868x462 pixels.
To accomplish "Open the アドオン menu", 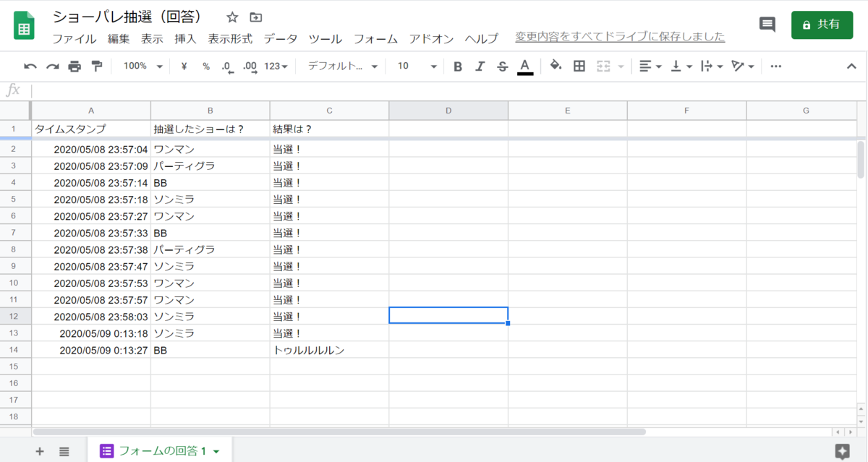I will 431,39.
